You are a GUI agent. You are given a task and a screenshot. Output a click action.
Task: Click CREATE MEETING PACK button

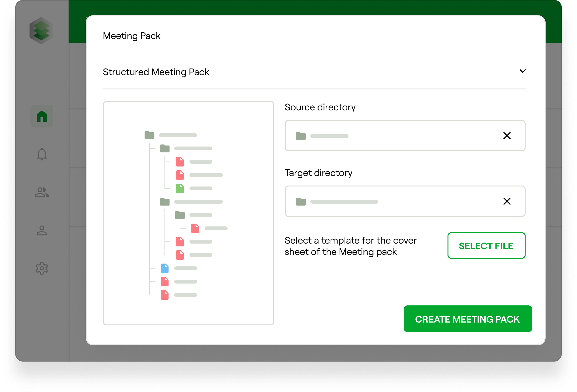tap(467, 318)
